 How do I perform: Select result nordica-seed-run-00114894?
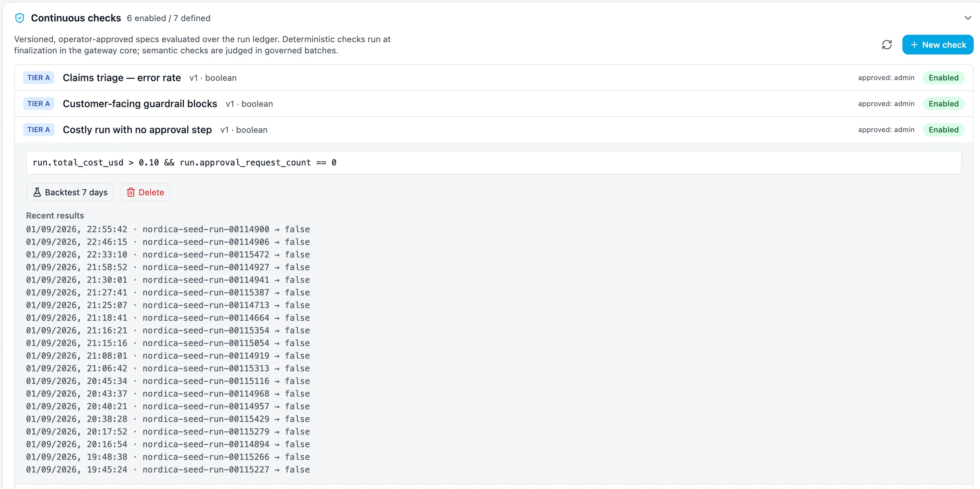pos(168,444)
